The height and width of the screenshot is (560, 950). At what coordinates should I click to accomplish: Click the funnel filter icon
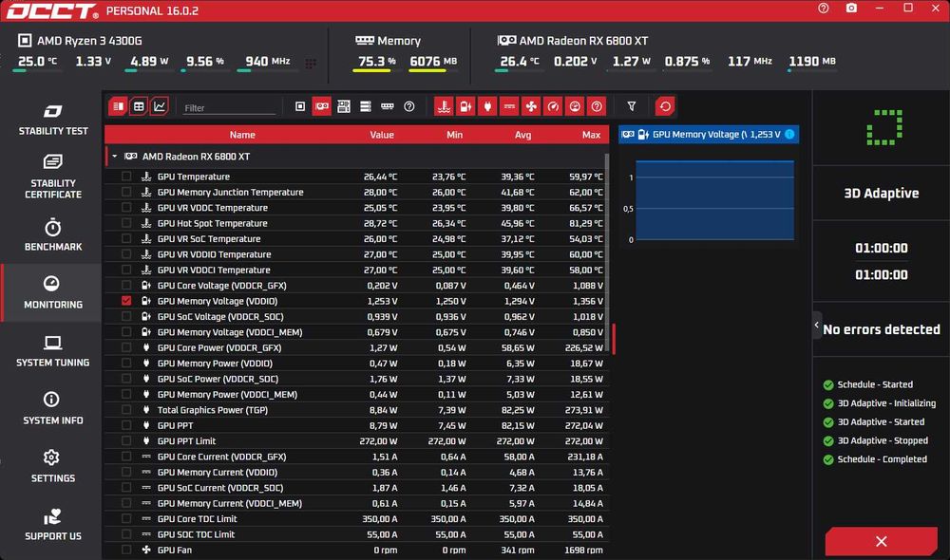coord(632,106)
